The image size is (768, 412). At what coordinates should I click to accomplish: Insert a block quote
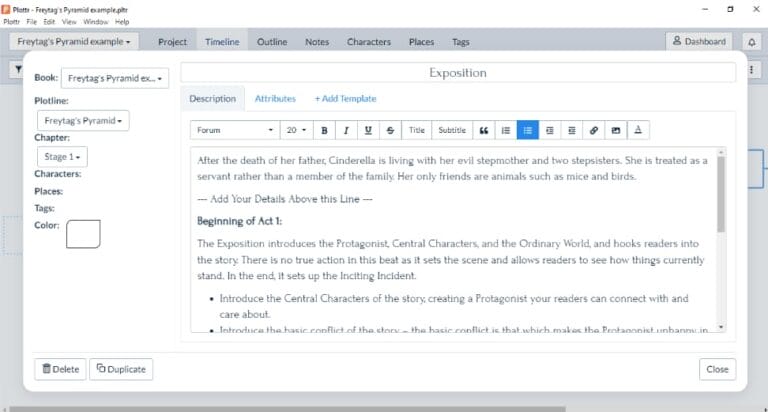[484, 130]
